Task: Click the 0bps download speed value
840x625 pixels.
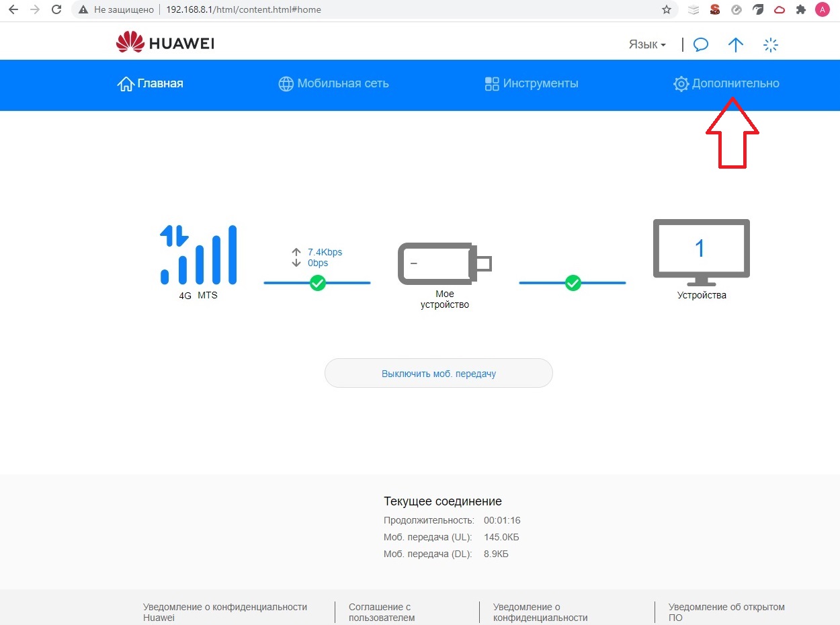Action: [318, 263]
